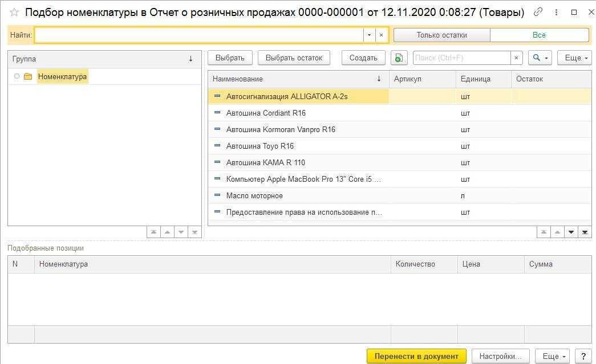
Task: Expand the bottom Еще menu
Action: tap(554, 356)
